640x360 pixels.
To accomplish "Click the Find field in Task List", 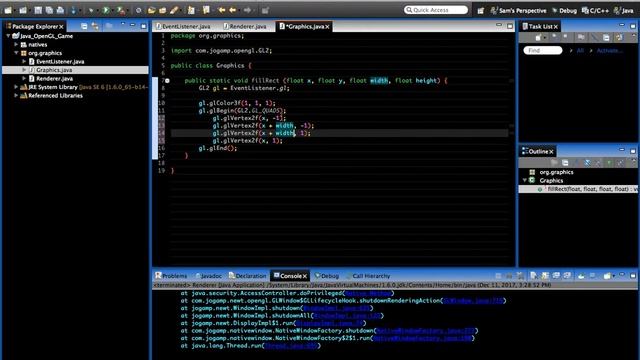I will click(x=543, y=51).
